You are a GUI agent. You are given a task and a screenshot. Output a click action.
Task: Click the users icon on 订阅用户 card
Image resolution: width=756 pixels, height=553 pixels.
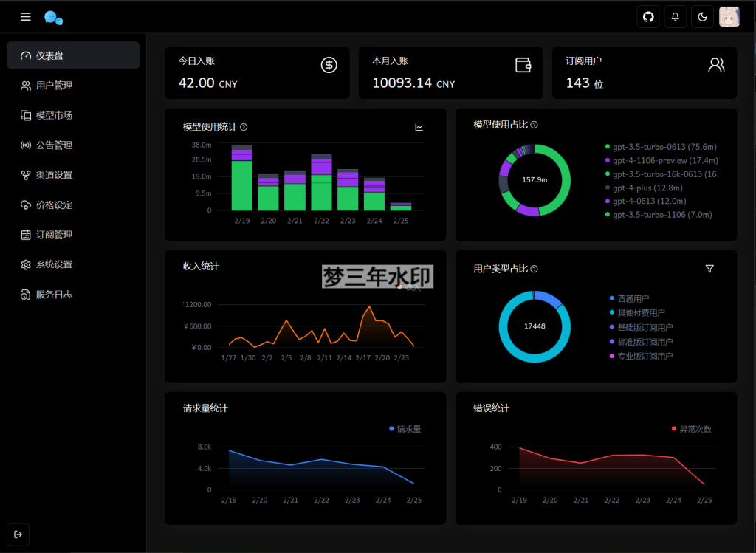pos(716,65)
